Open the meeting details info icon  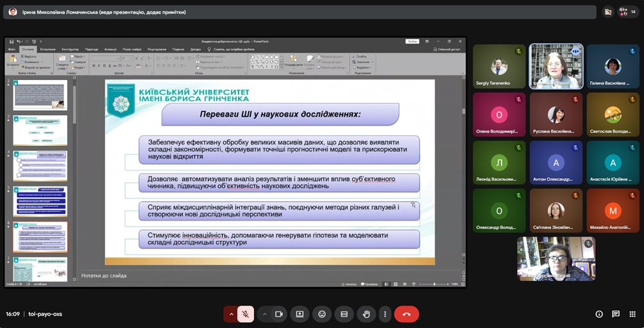(x=599, y=314)
